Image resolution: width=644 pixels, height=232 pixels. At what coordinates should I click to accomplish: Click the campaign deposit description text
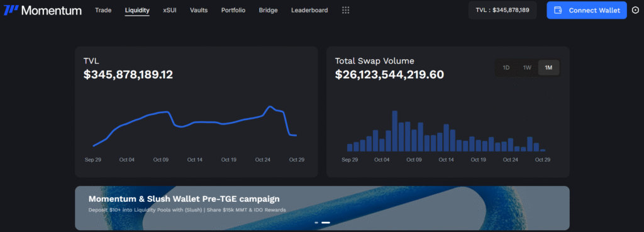pos(187,210)
